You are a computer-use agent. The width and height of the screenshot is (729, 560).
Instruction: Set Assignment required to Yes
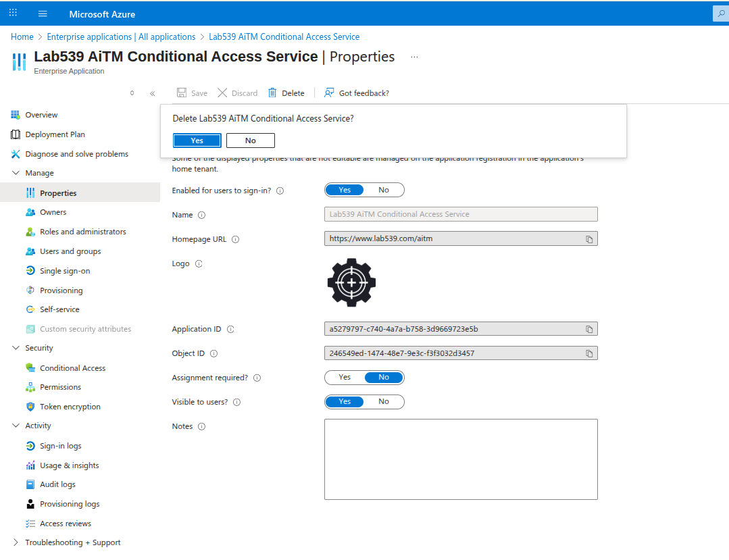(345, 378)
